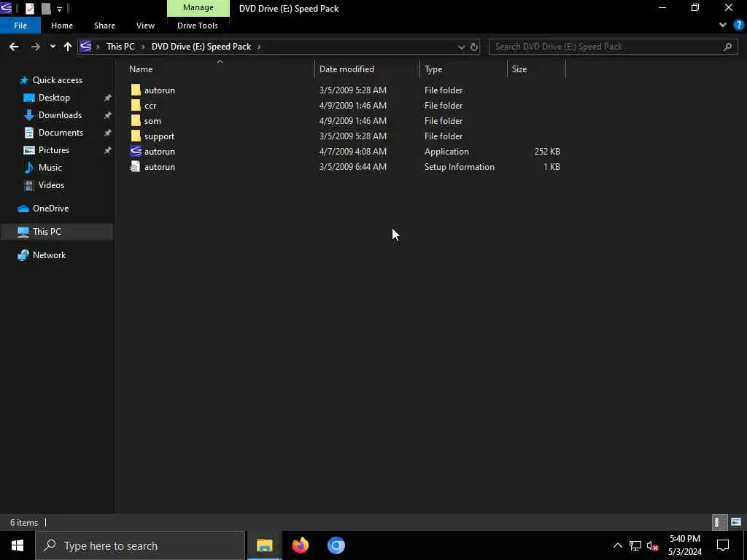747x560 pixels.
Task: Open Desktop in the navigation pane
Action: click(54, 98)
